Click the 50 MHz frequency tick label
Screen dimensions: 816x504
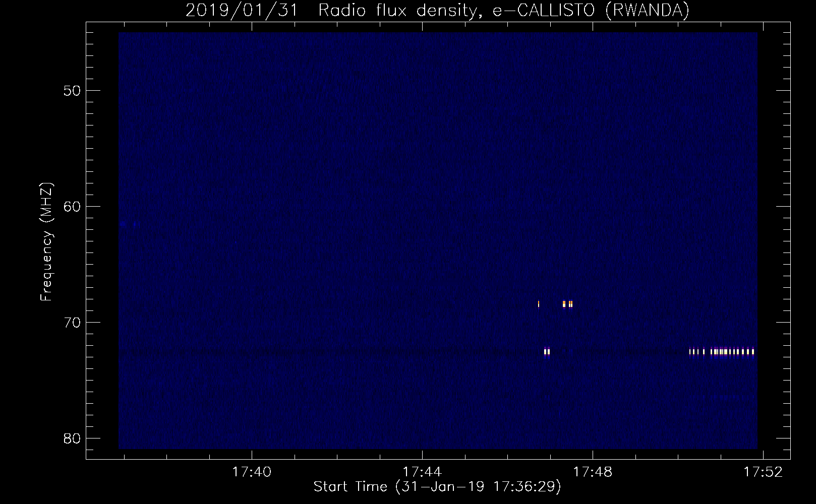click(x=72, y=91)
